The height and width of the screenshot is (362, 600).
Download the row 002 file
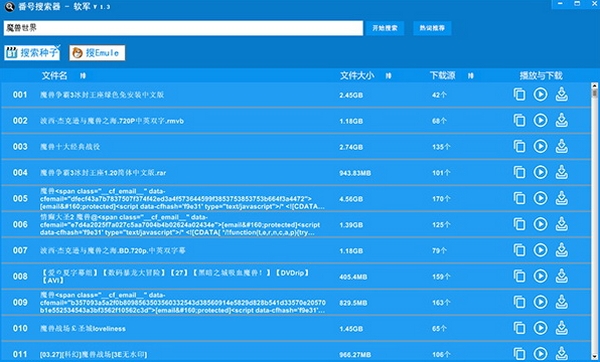[x=561, y=121]
